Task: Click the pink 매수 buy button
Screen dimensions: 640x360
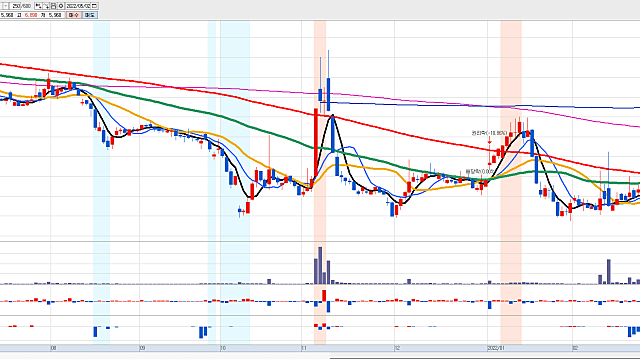Action: [x=74, y=15]
